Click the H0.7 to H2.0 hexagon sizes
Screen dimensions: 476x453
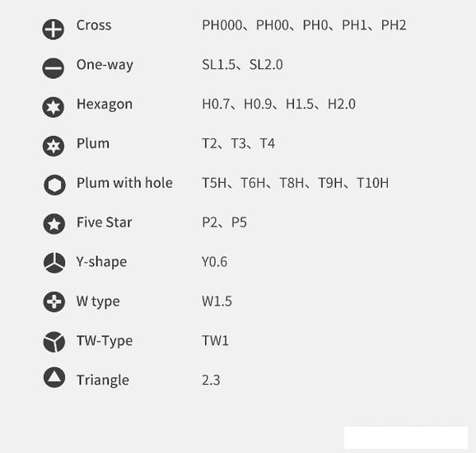278,104
